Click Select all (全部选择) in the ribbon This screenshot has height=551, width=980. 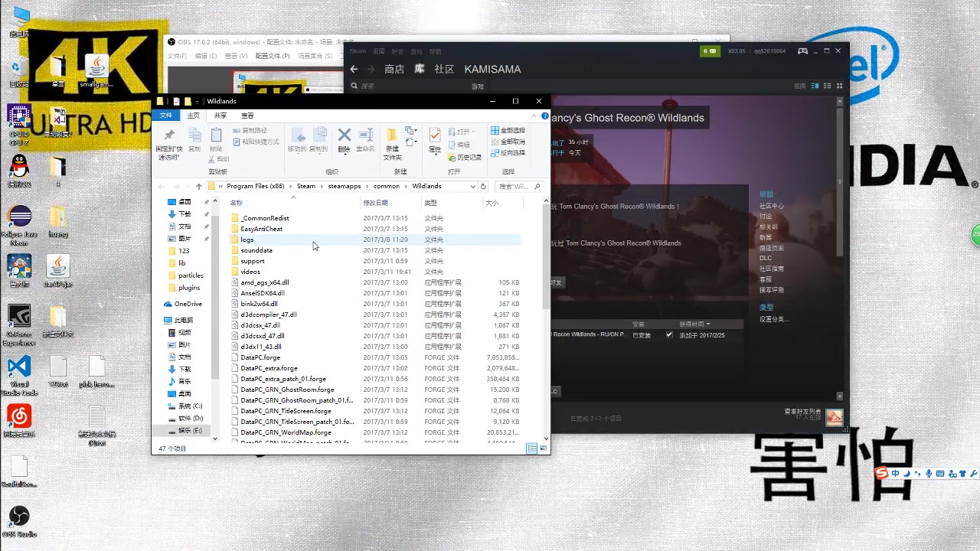pos(508,131)
